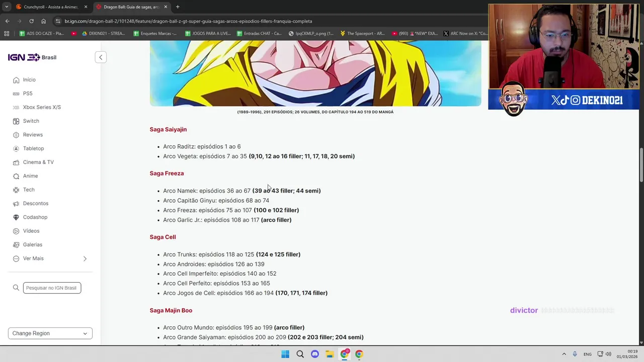The image size is (644, 362).
Task: Open the PS5 section
Action: pos(28,94)
